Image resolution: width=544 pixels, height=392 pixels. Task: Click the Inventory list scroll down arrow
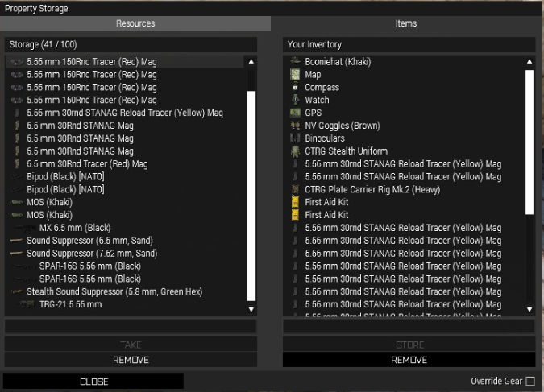pyautogui.click(x=529, y=309)
